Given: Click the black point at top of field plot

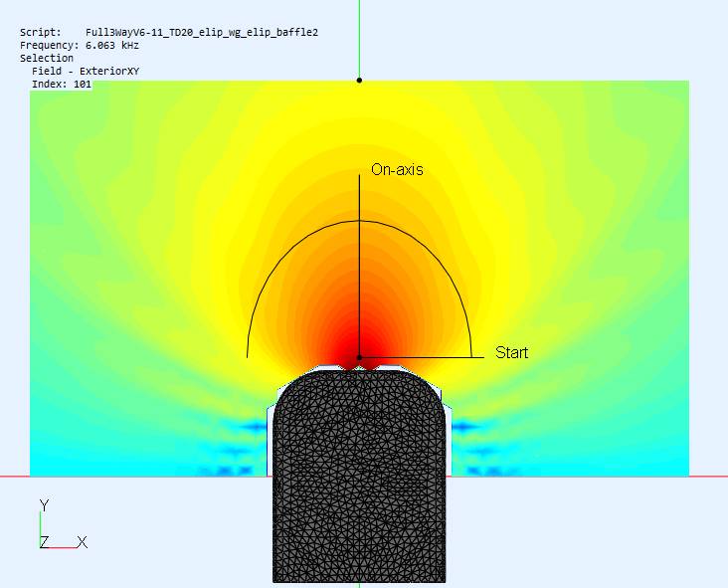Looking at the screenshot, I should (359, 81).
